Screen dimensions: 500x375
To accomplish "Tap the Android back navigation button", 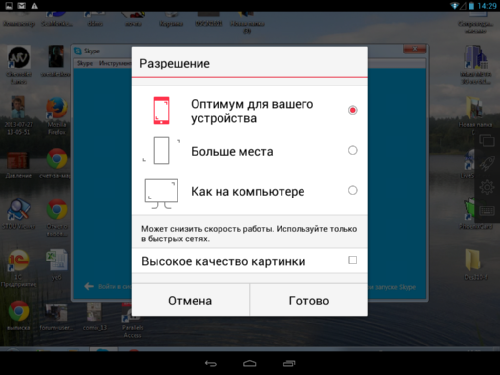I will click(x=211, y=363).
